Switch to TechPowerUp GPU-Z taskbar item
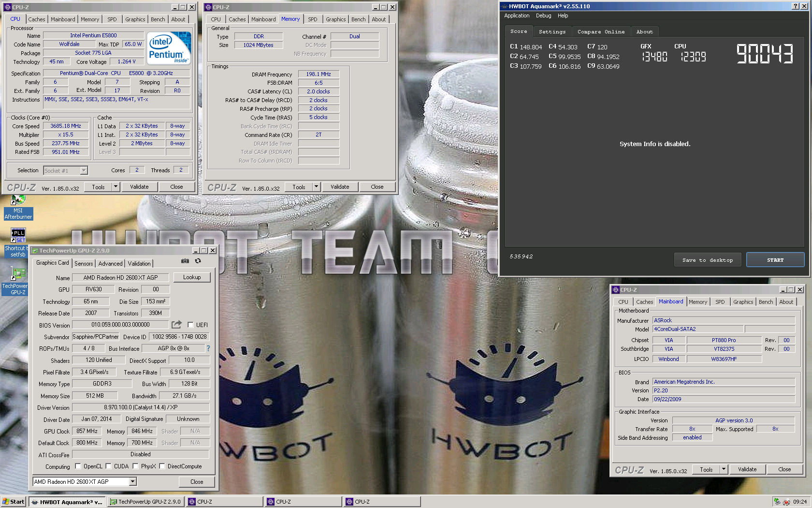 click(146, 502)
